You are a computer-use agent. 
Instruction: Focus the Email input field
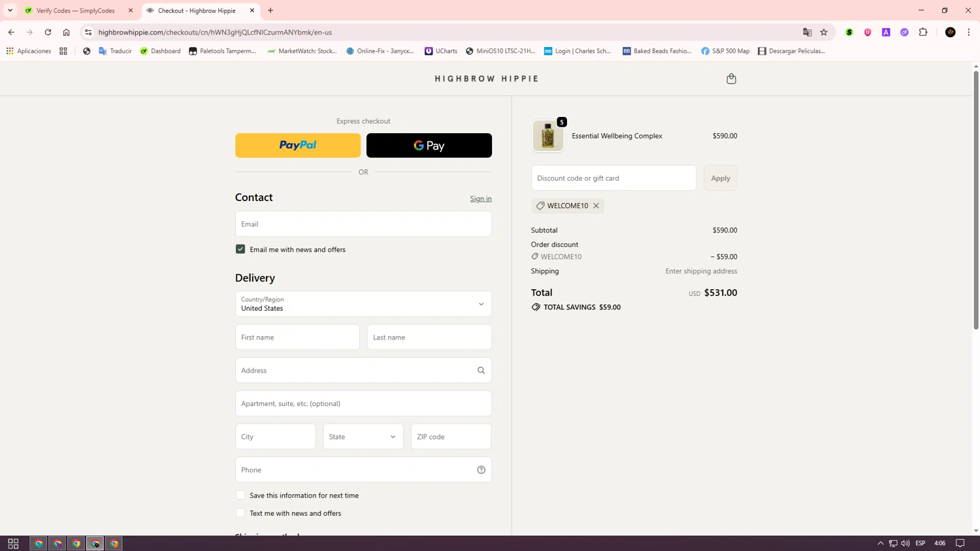coord(363,224)
